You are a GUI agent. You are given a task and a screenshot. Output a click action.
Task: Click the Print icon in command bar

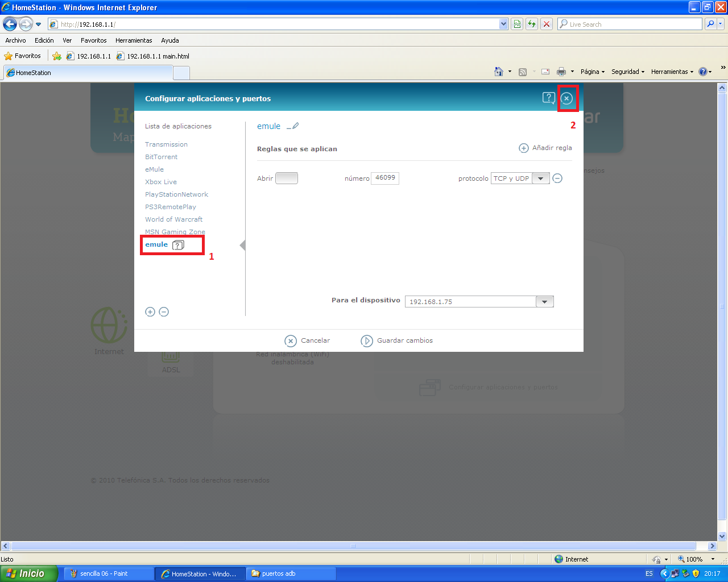click(561, 72)
